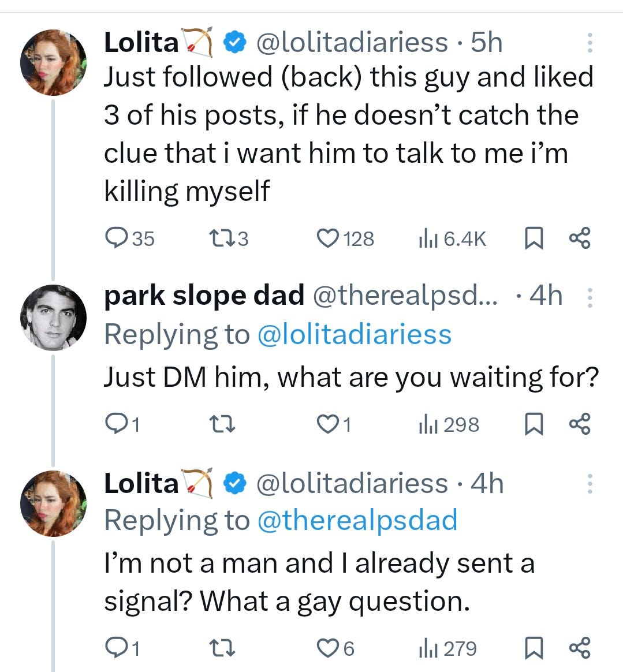Like Lolita's reply with 6 likes
The width and height of the screenshot is (623, 672).
(328, 648)
